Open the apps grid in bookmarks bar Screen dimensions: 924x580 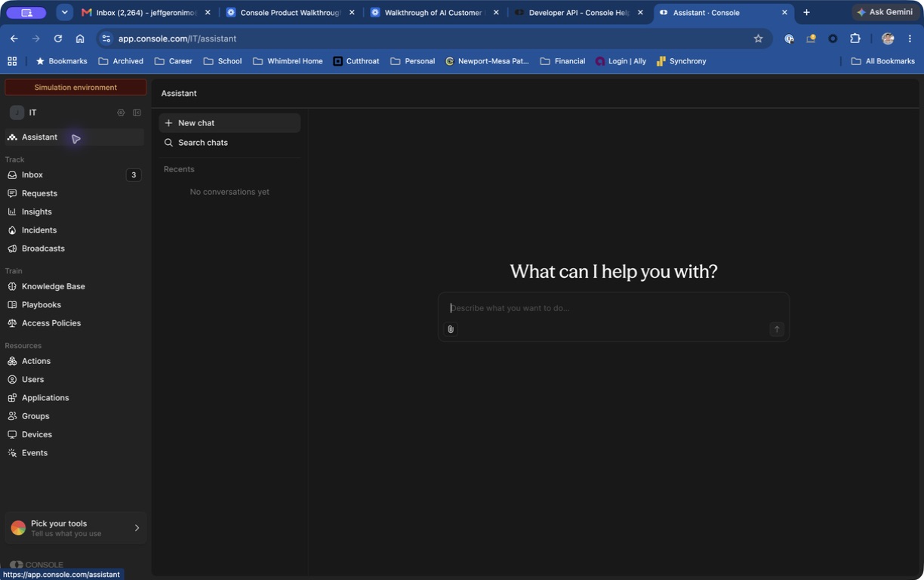point(12,61)
